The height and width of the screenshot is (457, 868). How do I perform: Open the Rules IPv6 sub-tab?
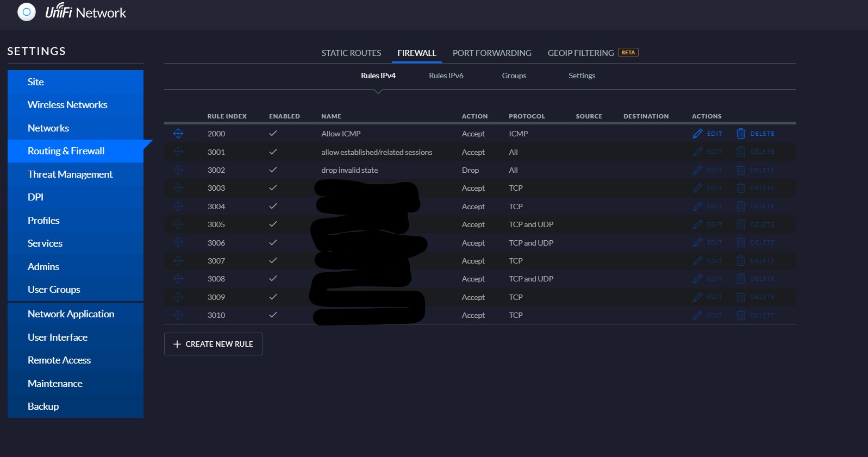(446, 76)
